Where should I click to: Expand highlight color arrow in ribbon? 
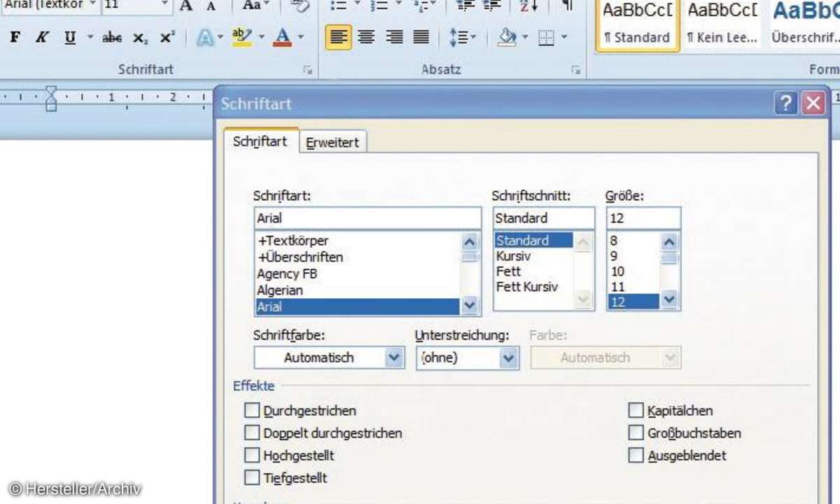260,37
